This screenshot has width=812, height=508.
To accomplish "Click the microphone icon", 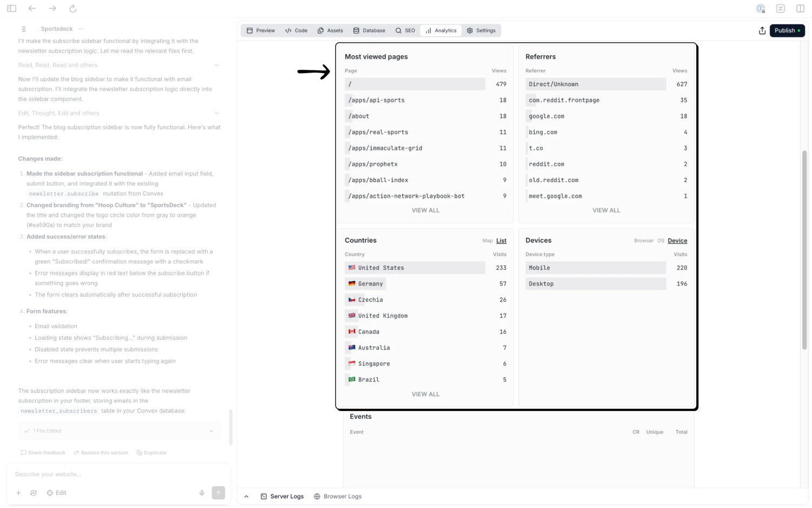I will [202, 493].
